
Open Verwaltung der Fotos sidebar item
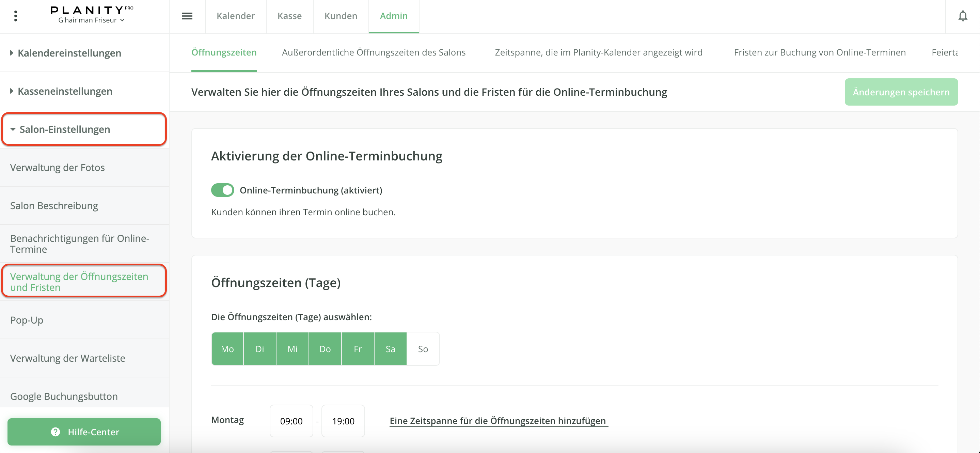click(x=58, y=168)
